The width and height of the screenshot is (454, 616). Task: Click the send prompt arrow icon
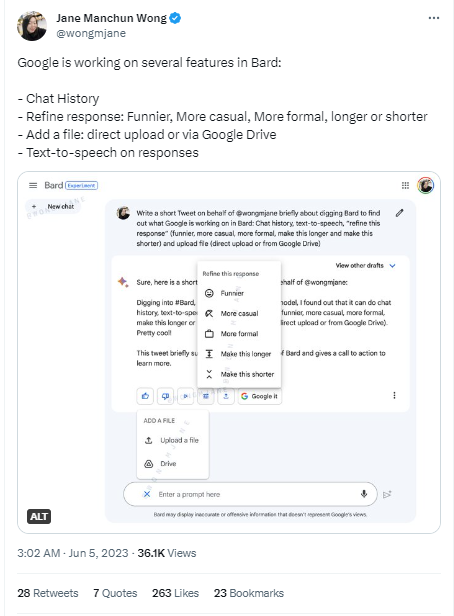(x=387, y=494)
